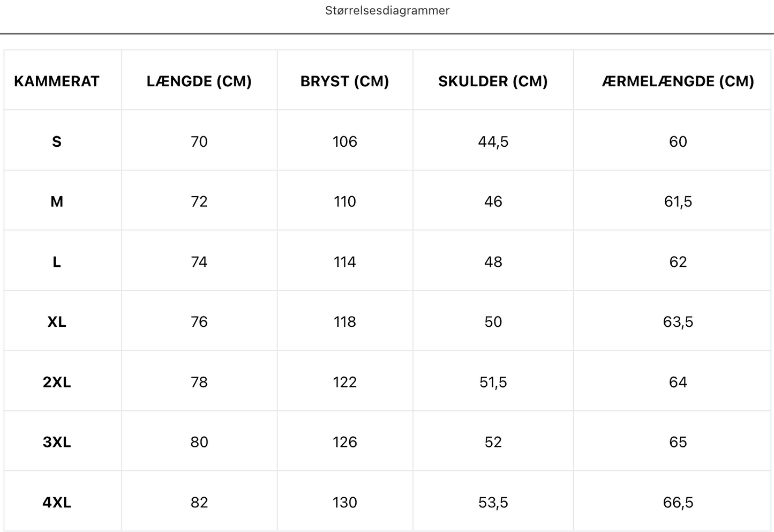This screenshot has width=774, height=532.
Task: Select the S size row label
Action: (57, 141)
